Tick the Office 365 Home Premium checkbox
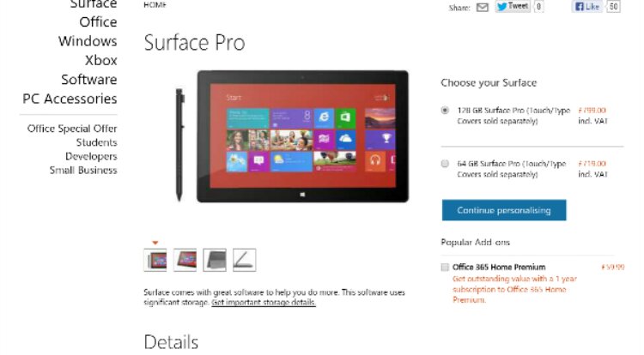The image size is (644, 355). (445, 268)
